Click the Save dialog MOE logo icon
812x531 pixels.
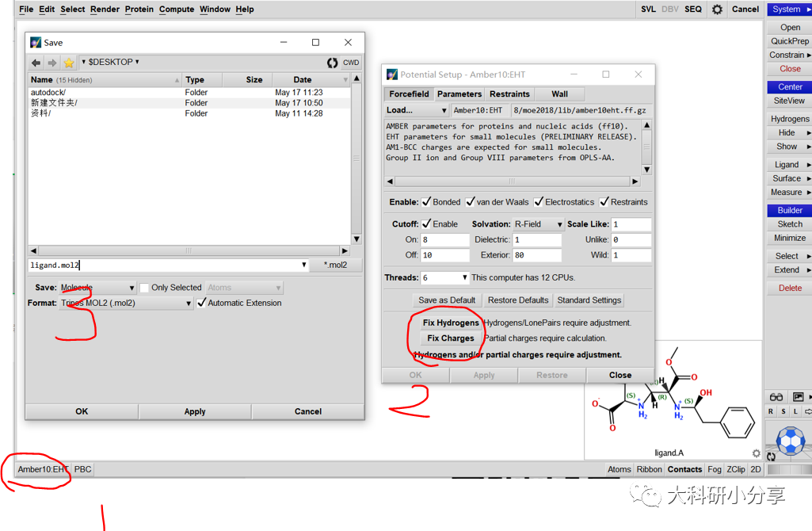click(x=35, y=43)
